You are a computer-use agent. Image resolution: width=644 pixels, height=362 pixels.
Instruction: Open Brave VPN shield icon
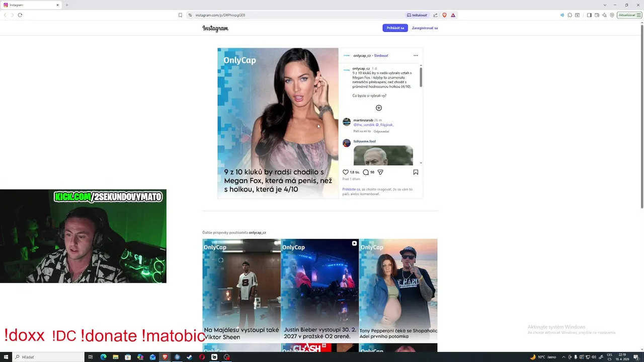(x=612, y=15)
